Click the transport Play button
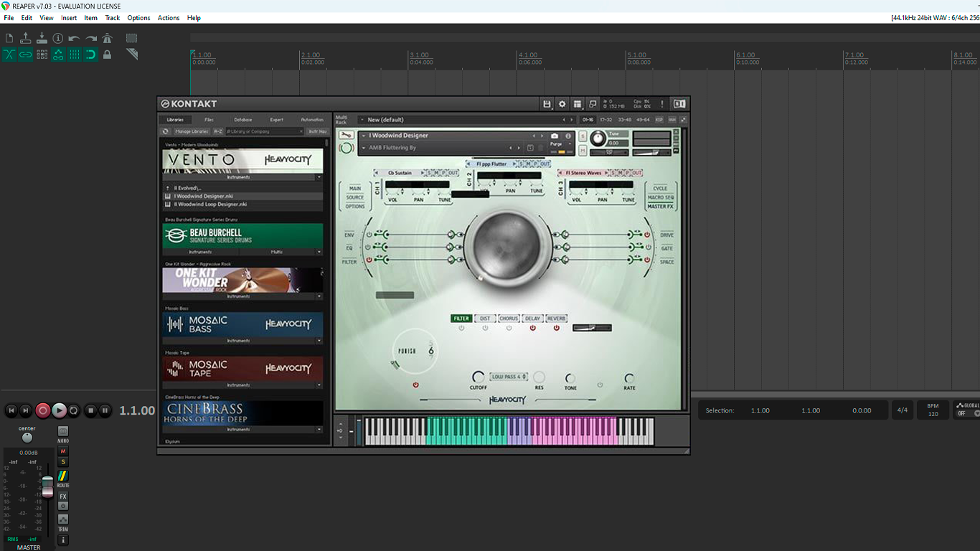Viewport: 980px width, 551px height. coord(59,410)
